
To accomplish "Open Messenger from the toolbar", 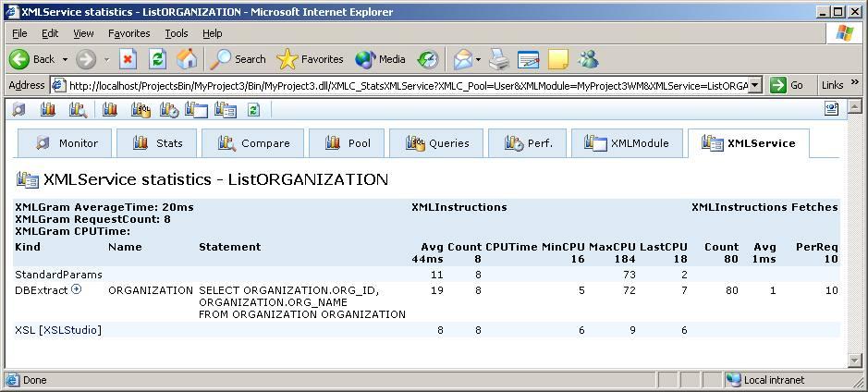I will 588,59.
